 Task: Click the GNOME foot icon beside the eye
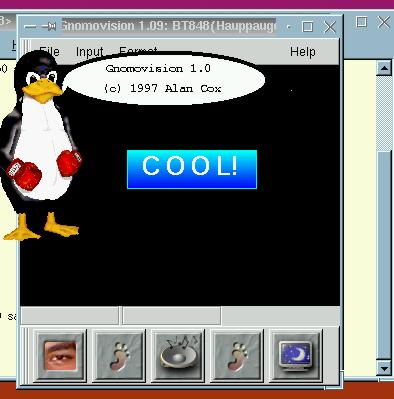tap(119, 355)
